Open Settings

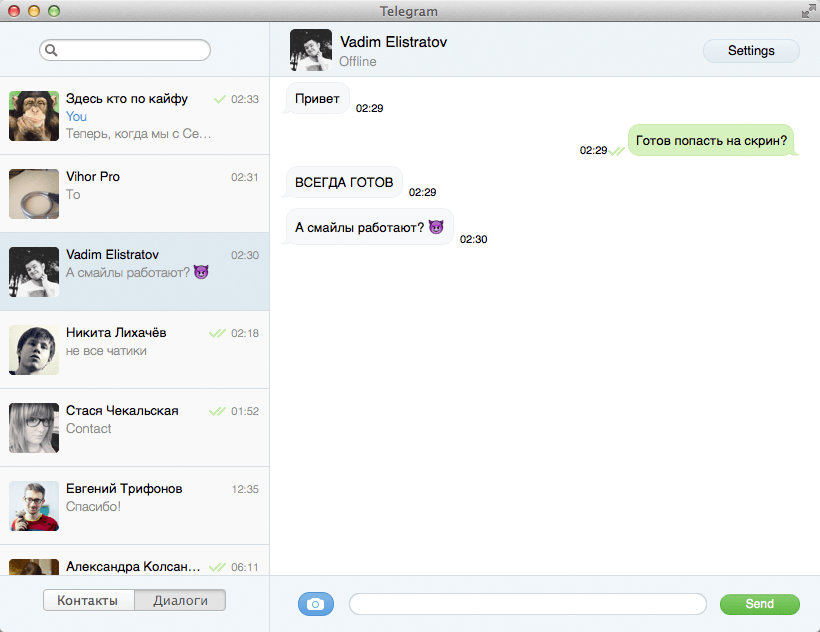tap(751, 51)
